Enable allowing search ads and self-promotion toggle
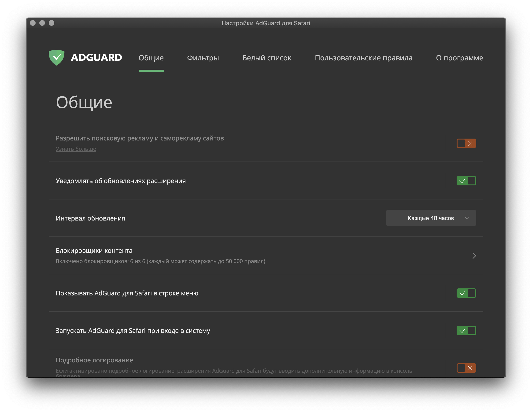Screen dimensions: 532x412 (x=466, y=143)
